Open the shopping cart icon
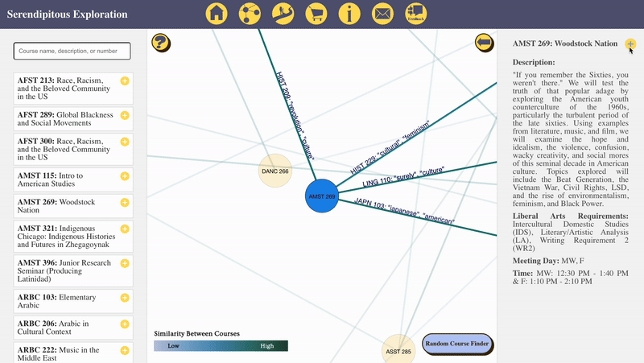The image size is (644, 363). (x=316, y=14)
